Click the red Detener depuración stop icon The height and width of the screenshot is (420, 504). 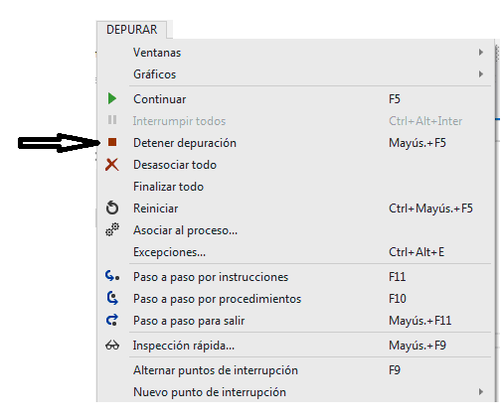(112, 142)
